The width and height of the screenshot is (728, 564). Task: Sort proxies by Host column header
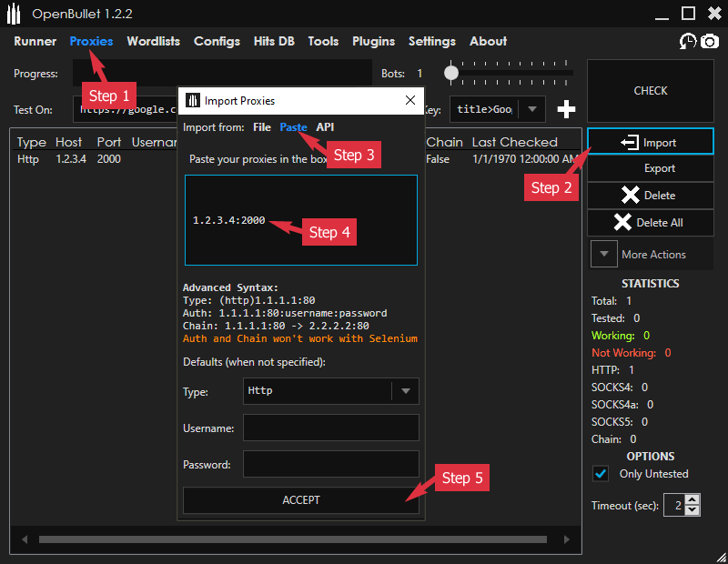[x=69, y=142]
